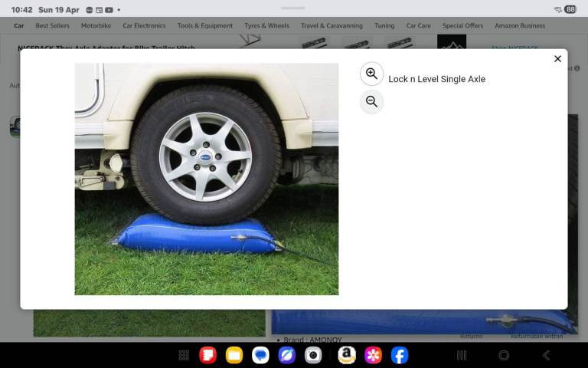The height and width of the screenshot is (368, 588).
Task: Launch the Amazon app from taskbar
Action: [x=347, y=355]
